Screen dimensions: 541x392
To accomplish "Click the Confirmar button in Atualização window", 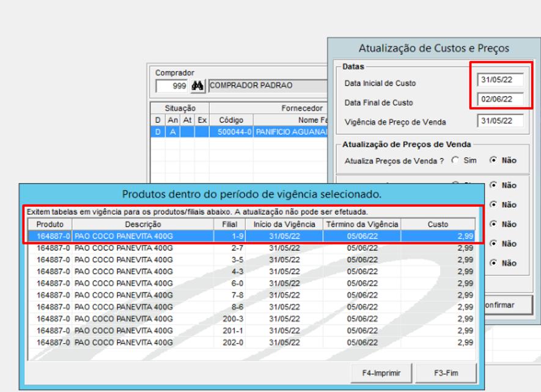I will click(508, 305).
